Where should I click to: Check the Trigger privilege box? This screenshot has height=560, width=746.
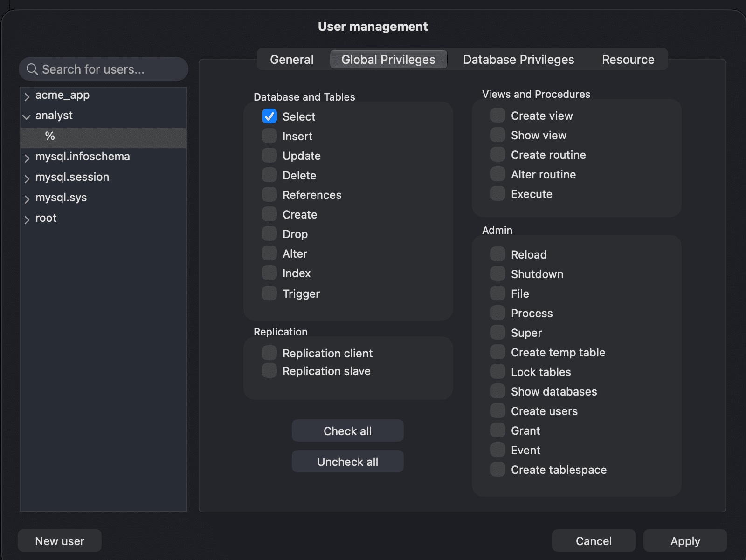coord(269,293)
